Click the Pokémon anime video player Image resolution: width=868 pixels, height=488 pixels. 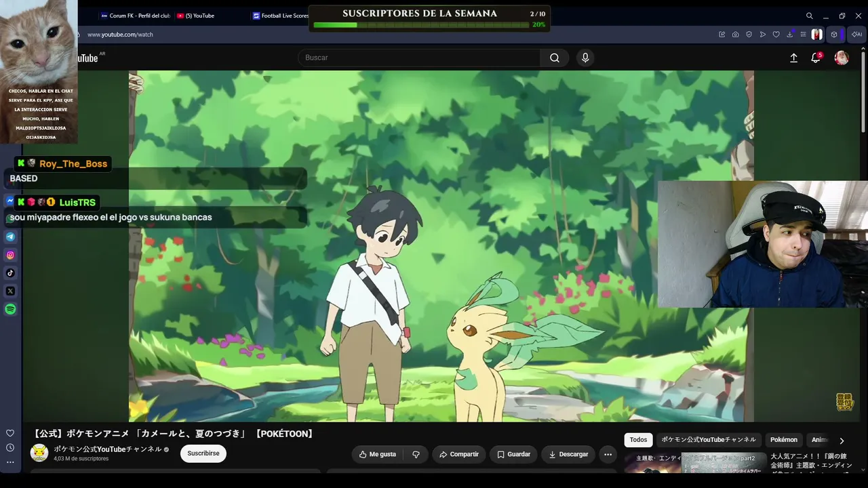pos(441,246)
